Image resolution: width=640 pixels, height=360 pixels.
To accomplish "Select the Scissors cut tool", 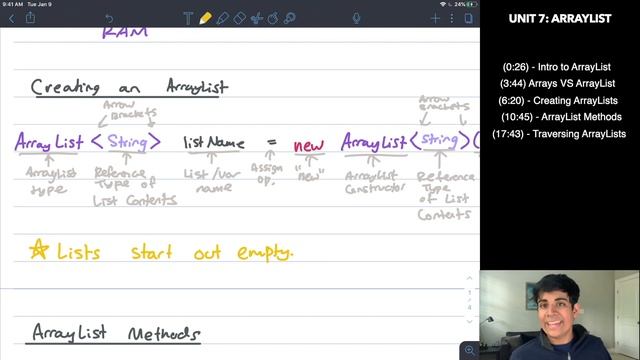I will point(256,18).
